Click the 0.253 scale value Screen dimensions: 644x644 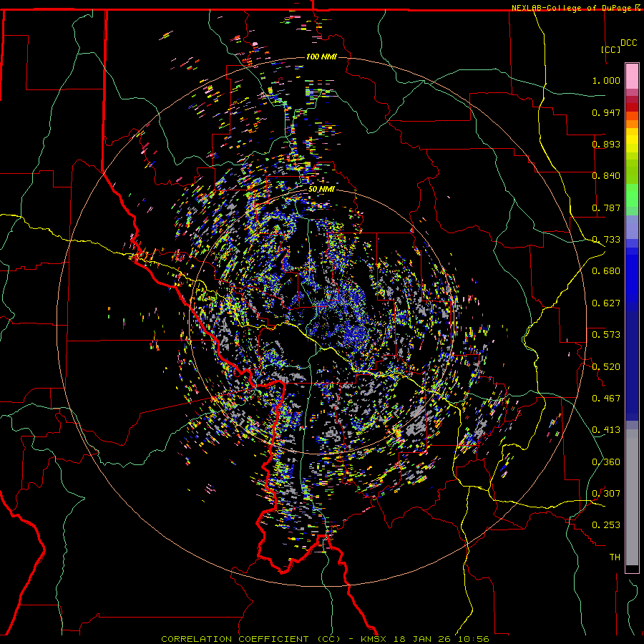pyautogui.click(x=606, y=525)
